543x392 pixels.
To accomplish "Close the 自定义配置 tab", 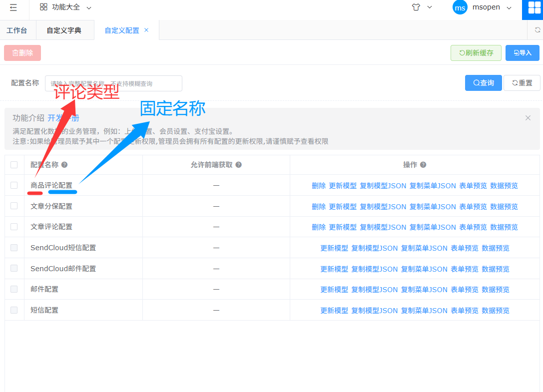I will tap(146, 30).
